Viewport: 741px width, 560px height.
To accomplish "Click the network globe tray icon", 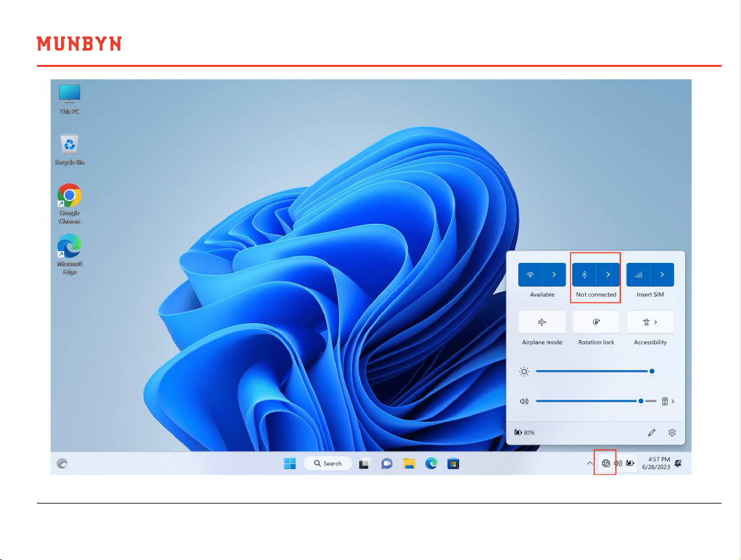I will 606,463.
